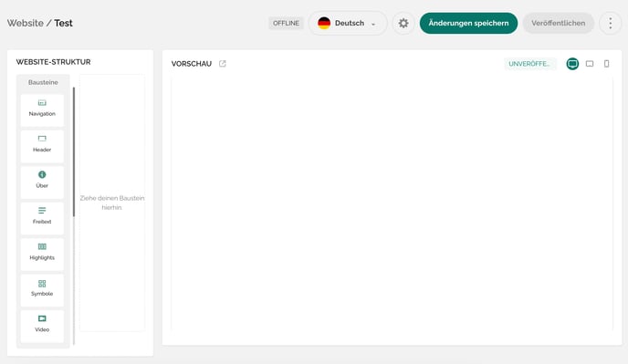Click the building blocks list scrollbar
628x364 pixels.
[x=74, y=152]
